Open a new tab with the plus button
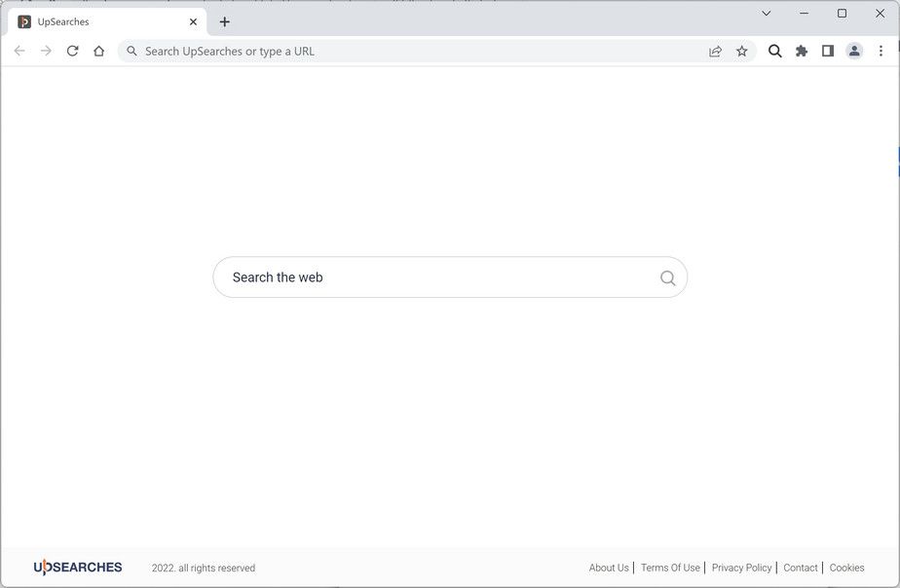The width and height of the screenshot is (900, 588). tap(224, 21)
